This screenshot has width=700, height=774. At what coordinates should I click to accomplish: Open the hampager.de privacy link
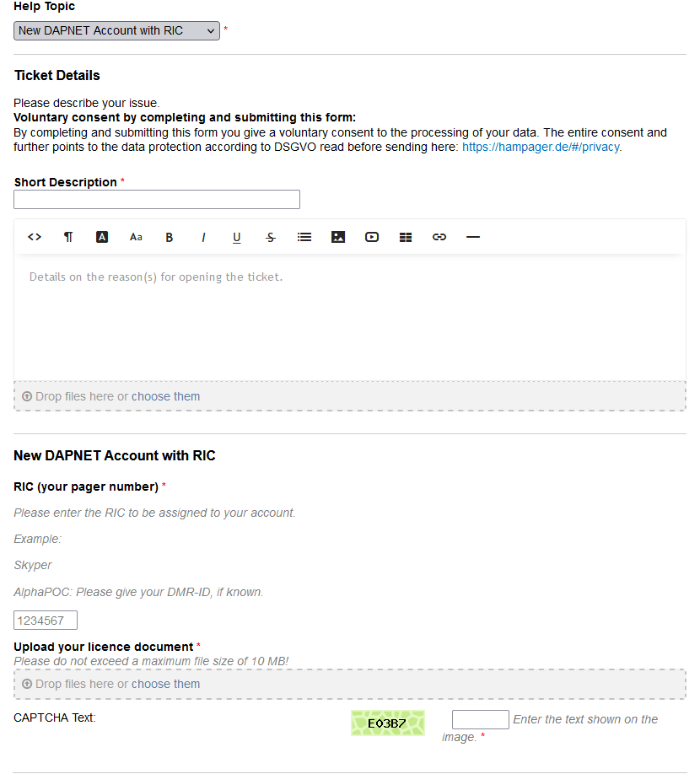click(541, 147)
